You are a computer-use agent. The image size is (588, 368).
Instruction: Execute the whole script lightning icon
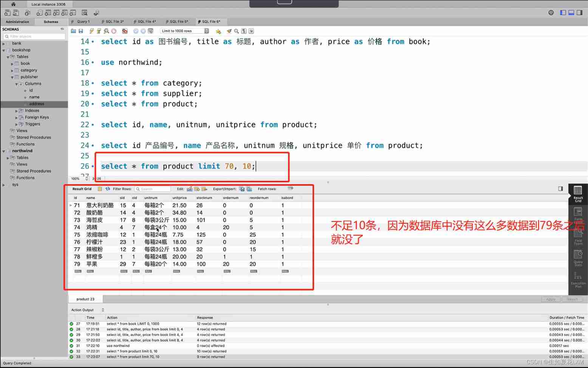click(91, 31)
